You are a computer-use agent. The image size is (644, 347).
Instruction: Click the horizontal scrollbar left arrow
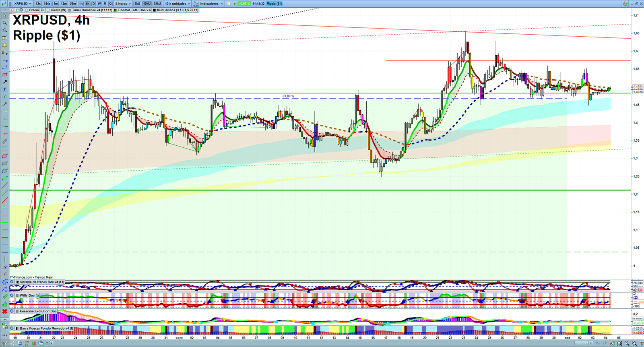coord(52,343)
